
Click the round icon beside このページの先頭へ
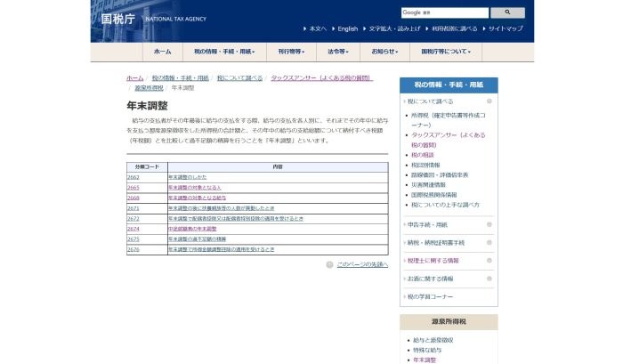[x=329, y=264]
